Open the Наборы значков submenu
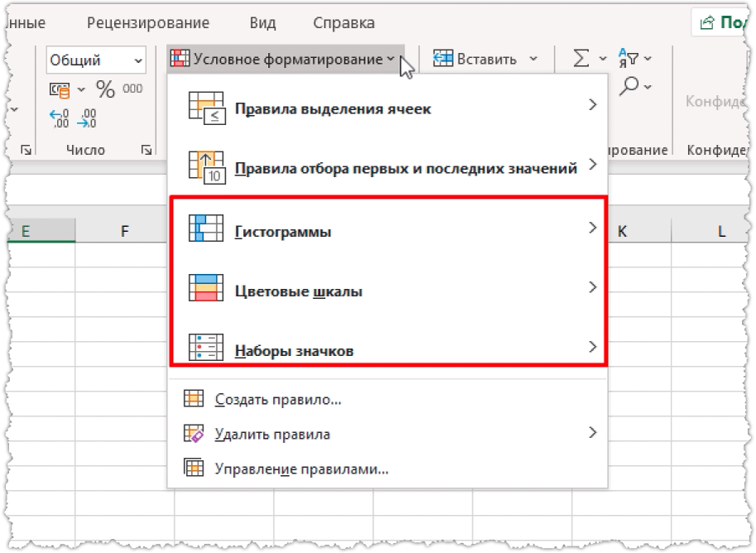This screenshot has width=756, height=553. [x=388, y=349]
